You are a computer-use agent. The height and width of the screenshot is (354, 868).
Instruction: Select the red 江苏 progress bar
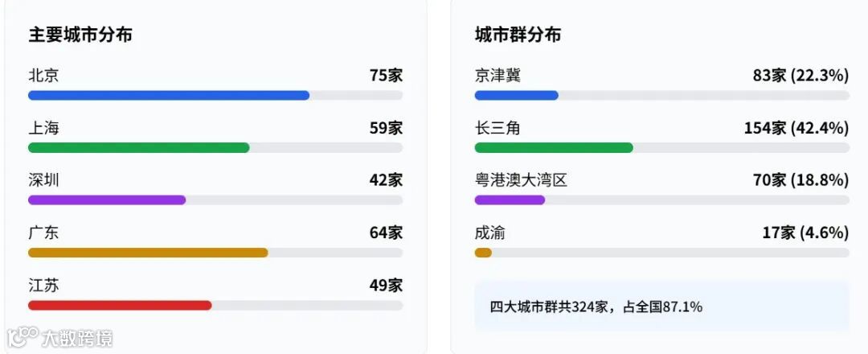(120, 306)
